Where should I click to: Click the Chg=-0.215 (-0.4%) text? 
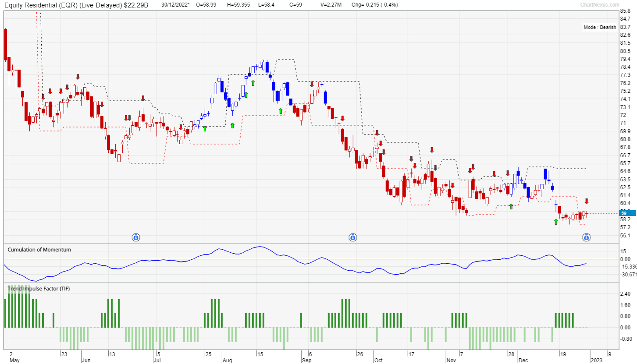375,5
